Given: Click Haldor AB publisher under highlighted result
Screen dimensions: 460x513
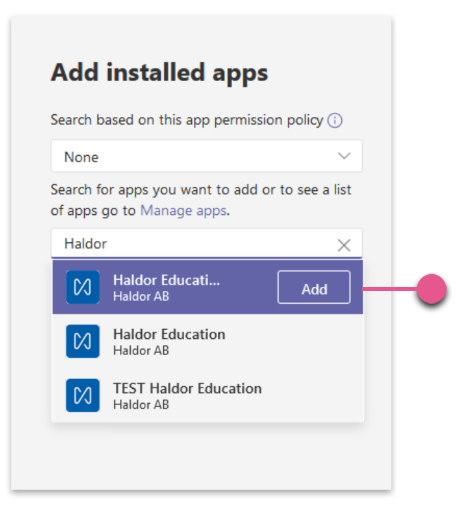Looking at the screenshot, I should [x=141, y=296].
